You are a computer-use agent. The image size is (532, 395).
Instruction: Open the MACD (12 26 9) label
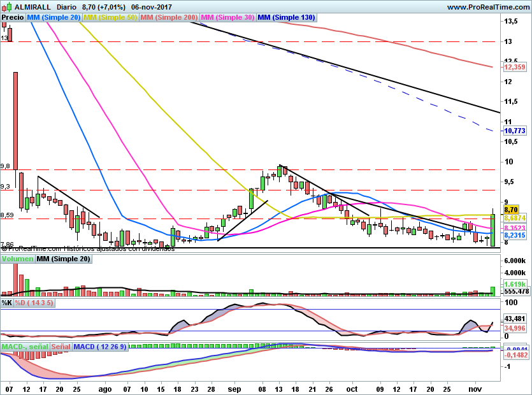[101, 347]
